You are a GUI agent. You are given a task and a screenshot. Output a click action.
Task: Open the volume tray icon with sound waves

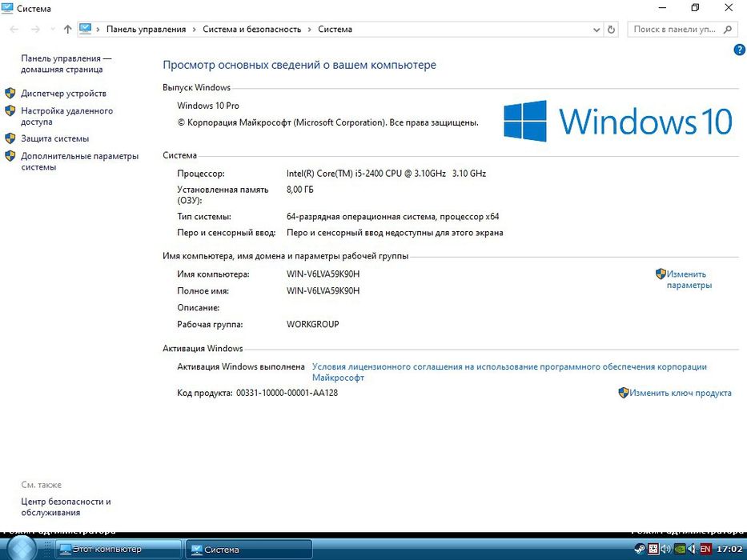[x=665, y=549]
